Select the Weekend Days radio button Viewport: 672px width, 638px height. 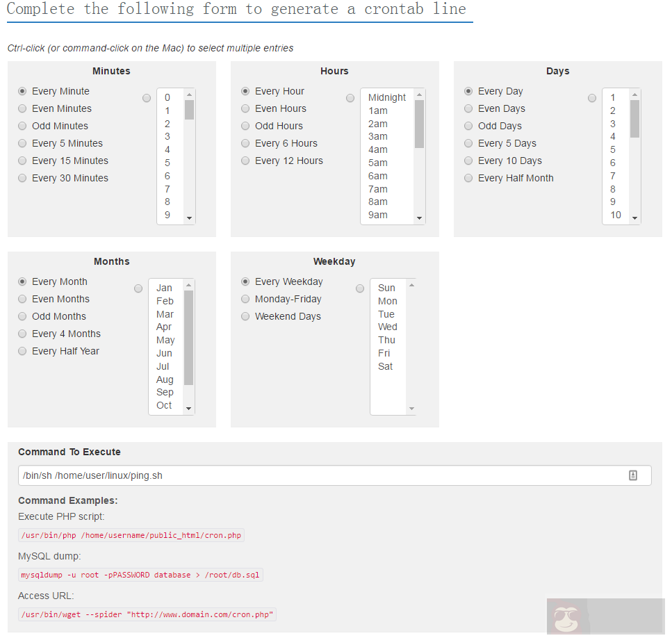[x=245, y=316]
